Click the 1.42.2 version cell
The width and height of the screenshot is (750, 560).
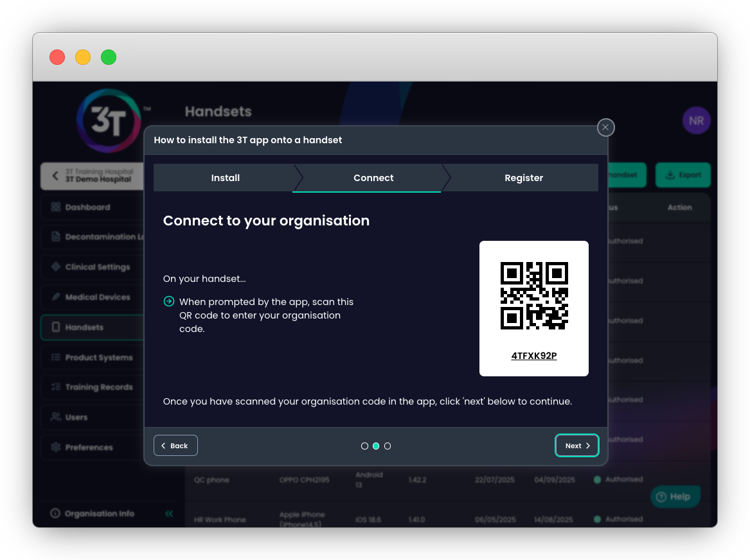tap(417, 480)
